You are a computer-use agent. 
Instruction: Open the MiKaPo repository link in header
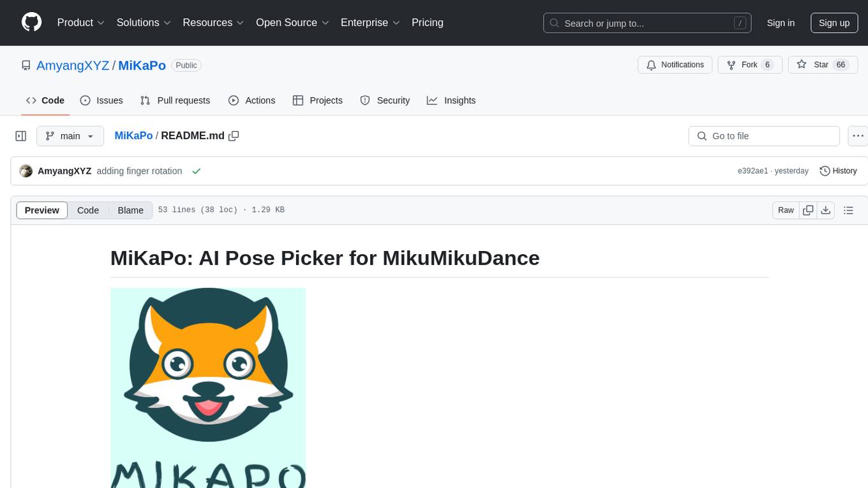pos(142,65)
